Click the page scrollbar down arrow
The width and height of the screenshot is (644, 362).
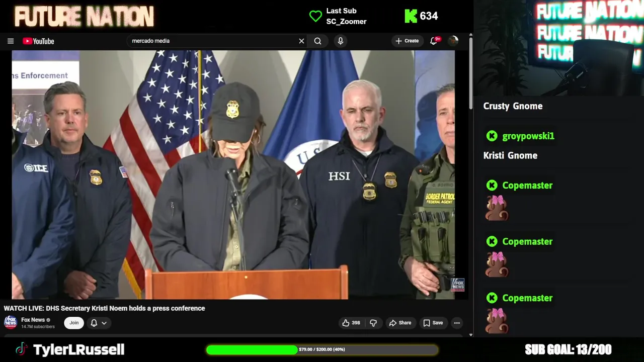[470, 335]
